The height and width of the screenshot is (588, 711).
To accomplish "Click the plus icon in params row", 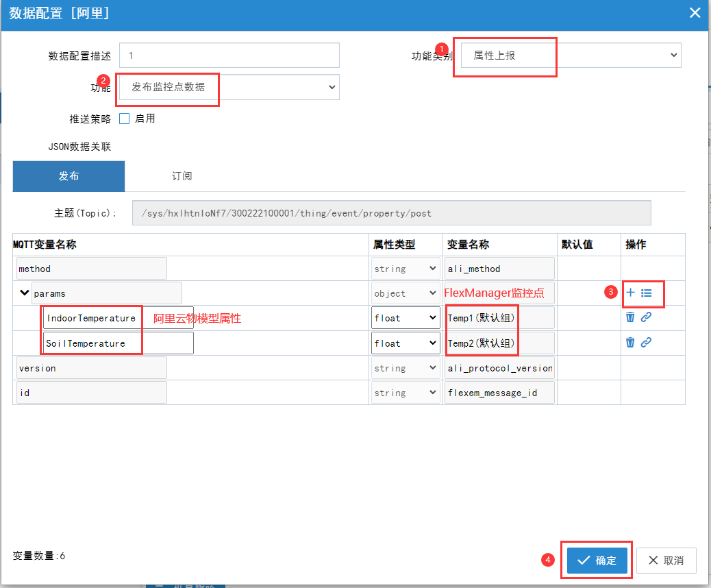I will 630,293.
